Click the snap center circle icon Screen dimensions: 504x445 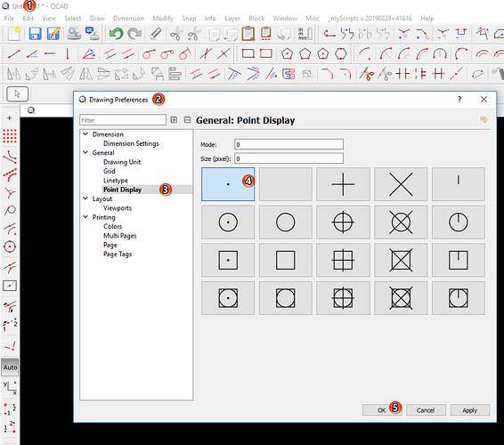click(10, 247)
